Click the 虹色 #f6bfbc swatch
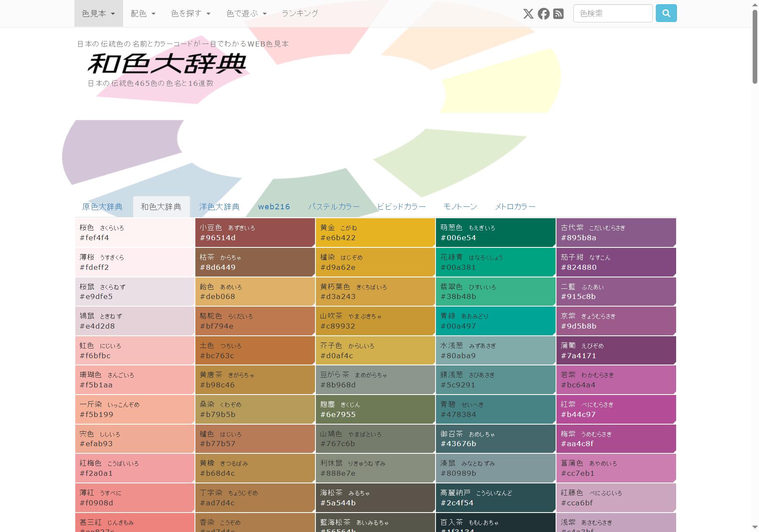The width and height of the screenshot is (759, 532). [134, 351]
